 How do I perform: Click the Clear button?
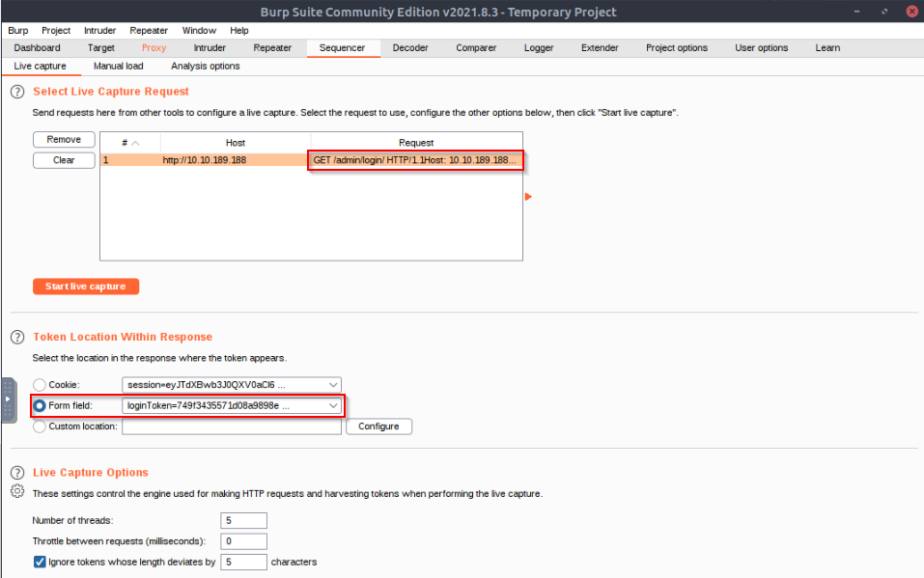[x=64, y=160]
